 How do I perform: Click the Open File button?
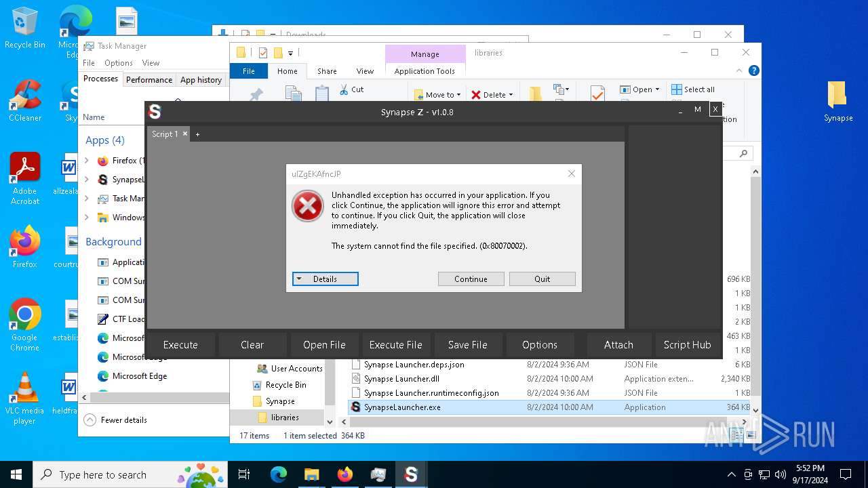pyautogui.click(x=324, y=345)
